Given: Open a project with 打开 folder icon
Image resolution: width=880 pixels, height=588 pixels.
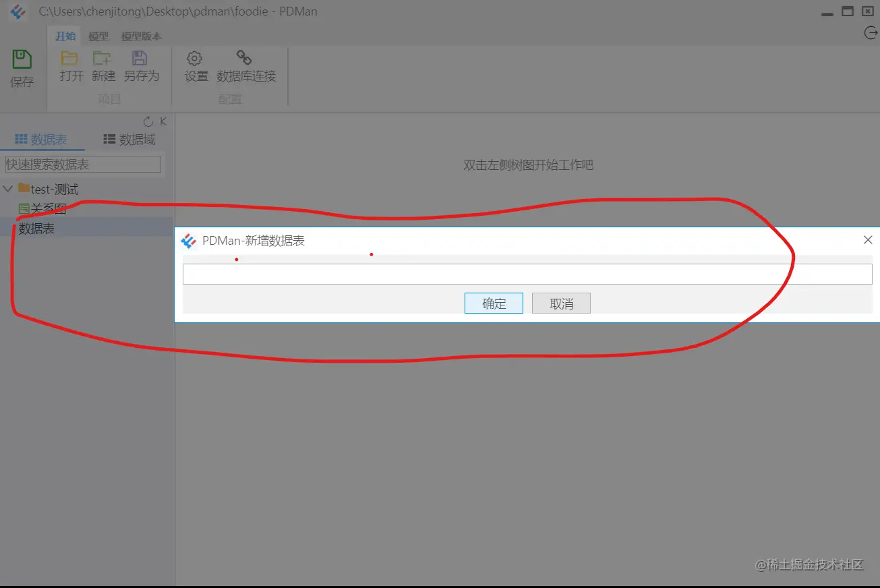Looking at the screenshot, I should [69, 58].
